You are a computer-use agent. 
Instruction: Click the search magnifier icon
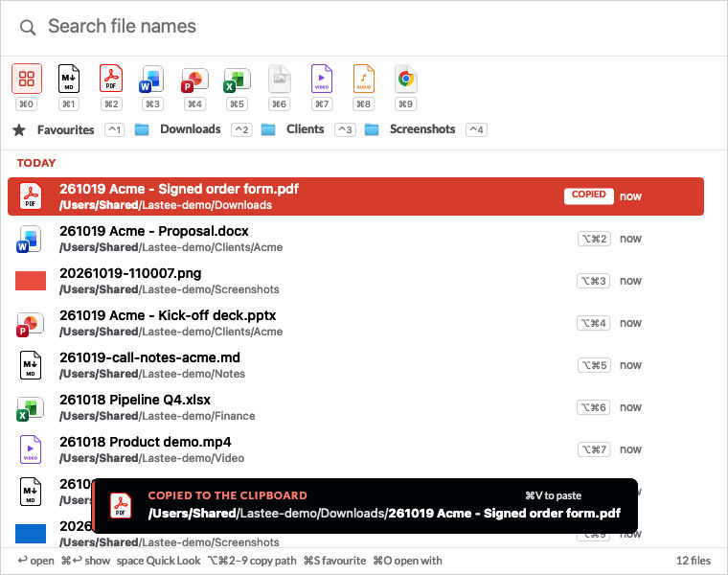pos(28,28)
